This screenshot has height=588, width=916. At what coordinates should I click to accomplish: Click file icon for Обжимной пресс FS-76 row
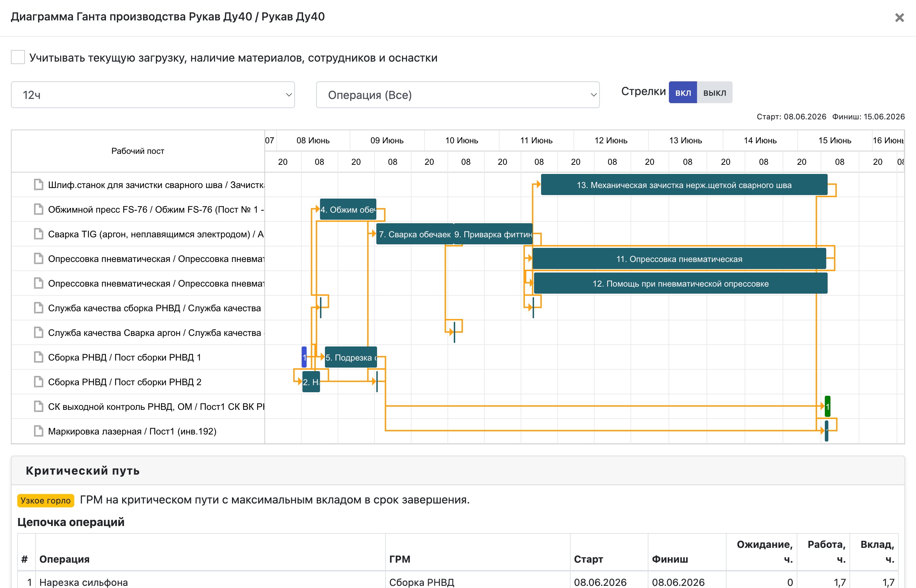(39, 209)
